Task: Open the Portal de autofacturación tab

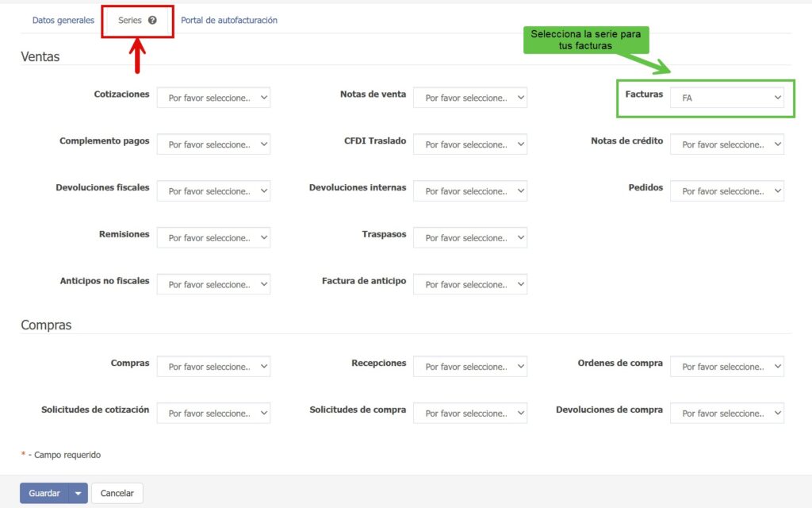Action: tap(229, 21)
